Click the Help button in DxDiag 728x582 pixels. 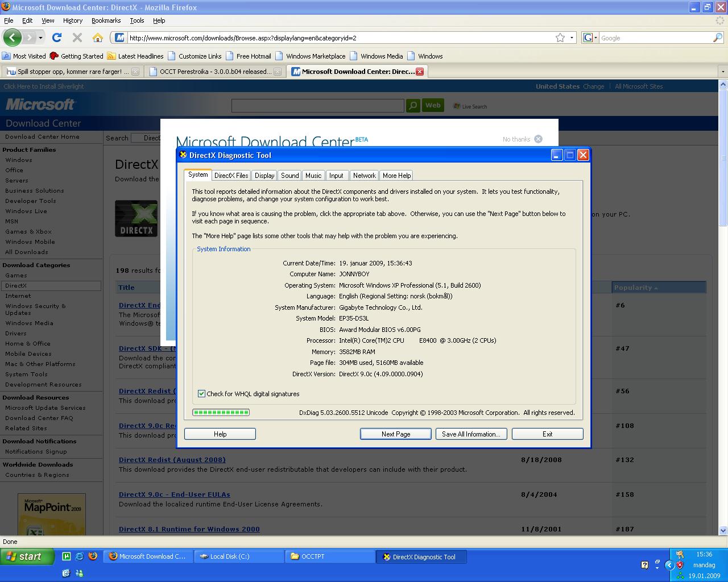point(220,434)
